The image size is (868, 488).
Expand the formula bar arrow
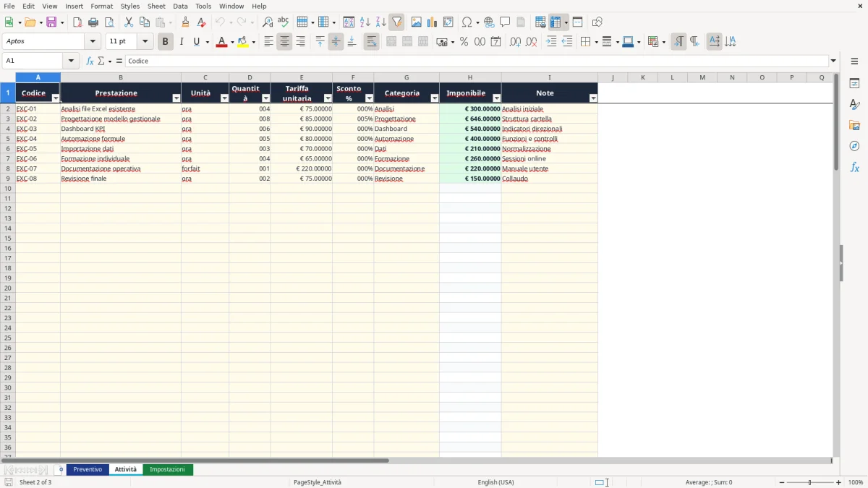[833, 61]
